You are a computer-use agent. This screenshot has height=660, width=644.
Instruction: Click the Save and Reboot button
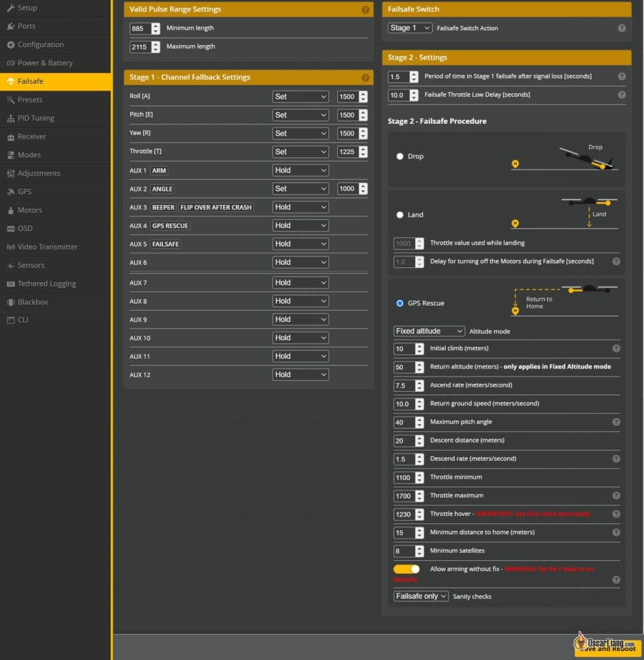click(x=608, y=648)
